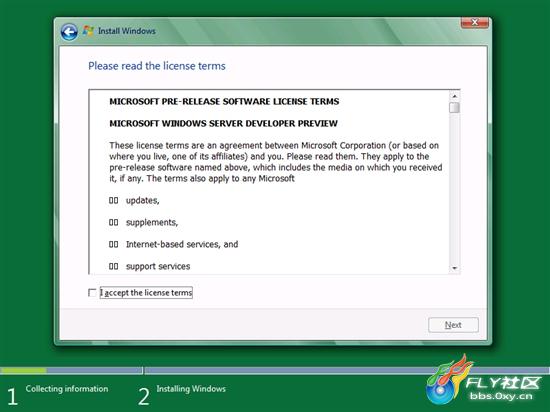This screenshot has height=412, width=550.
Task: Click the 'Internet-based services, and' bullet line
Action: point(174,244)
